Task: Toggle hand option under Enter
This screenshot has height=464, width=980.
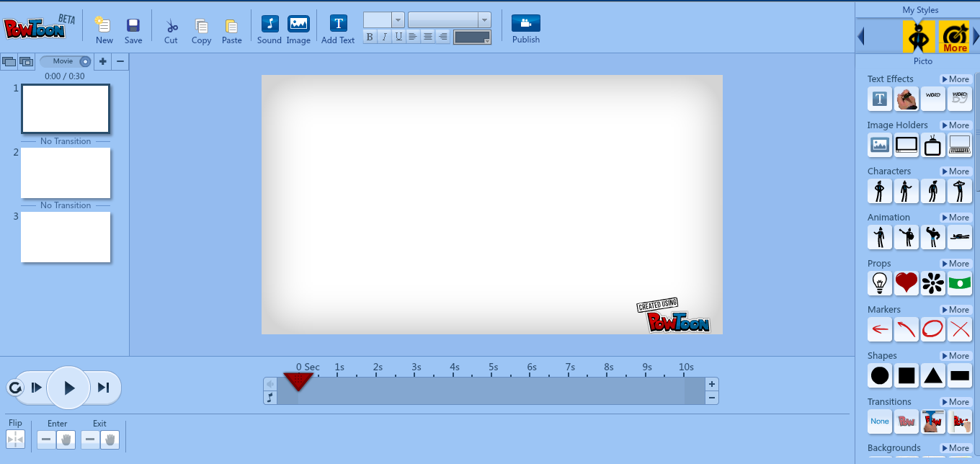Action: coord(66,439)
